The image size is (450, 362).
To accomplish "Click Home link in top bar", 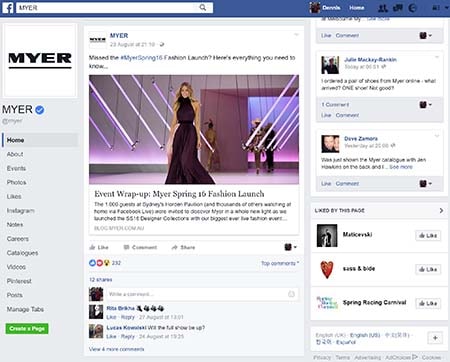I will coord(357,8).
